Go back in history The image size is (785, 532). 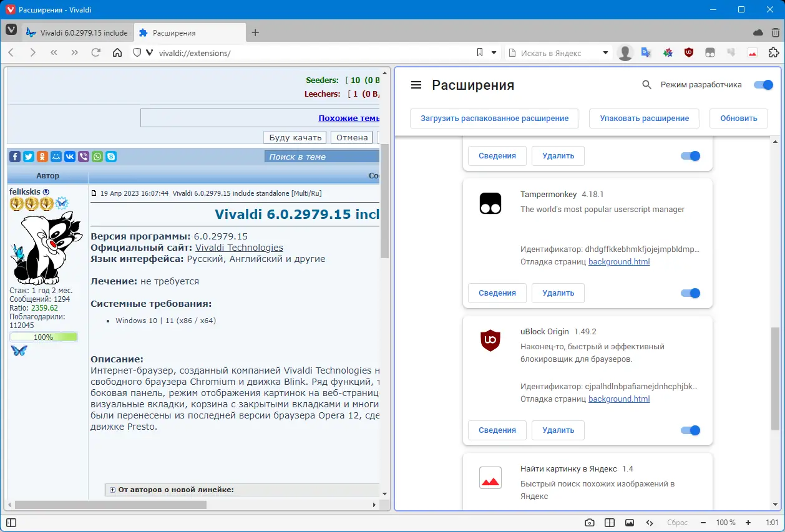click(11, 53)
